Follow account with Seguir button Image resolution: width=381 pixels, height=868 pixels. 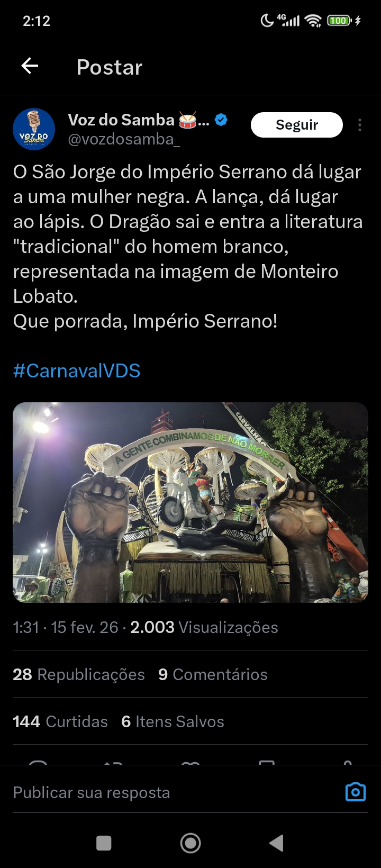297,125
